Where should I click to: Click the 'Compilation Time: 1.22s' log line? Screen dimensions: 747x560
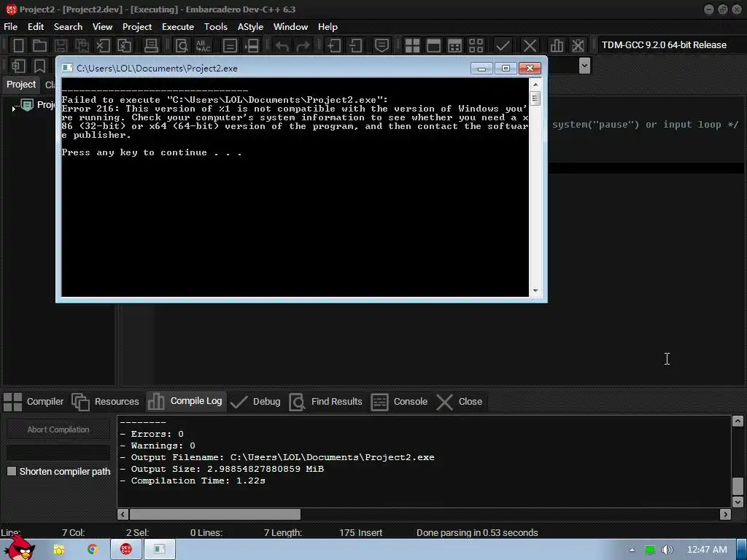(x=193, y=481)
